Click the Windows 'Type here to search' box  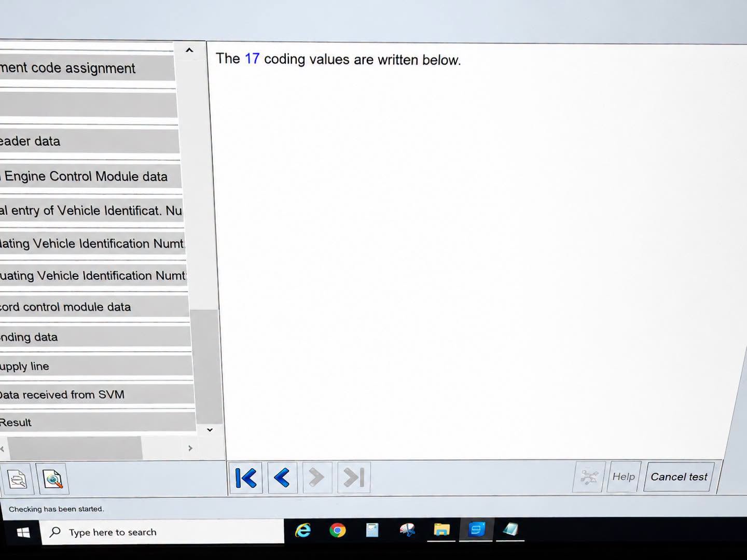pos(162,532)
